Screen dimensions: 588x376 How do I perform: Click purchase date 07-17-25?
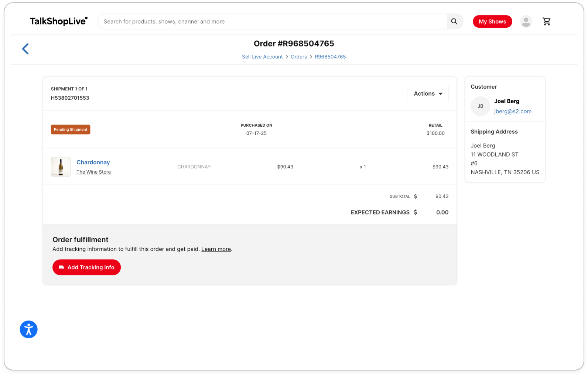[x=256, y=133]
